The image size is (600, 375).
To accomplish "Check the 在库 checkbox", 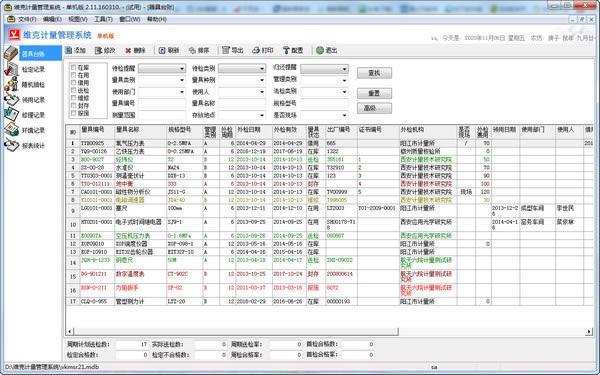I will (73, 67).
